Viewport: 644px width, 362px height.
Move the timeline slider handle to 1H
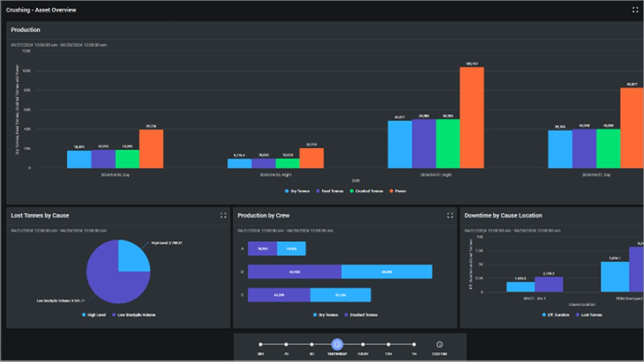pos(414,344)
